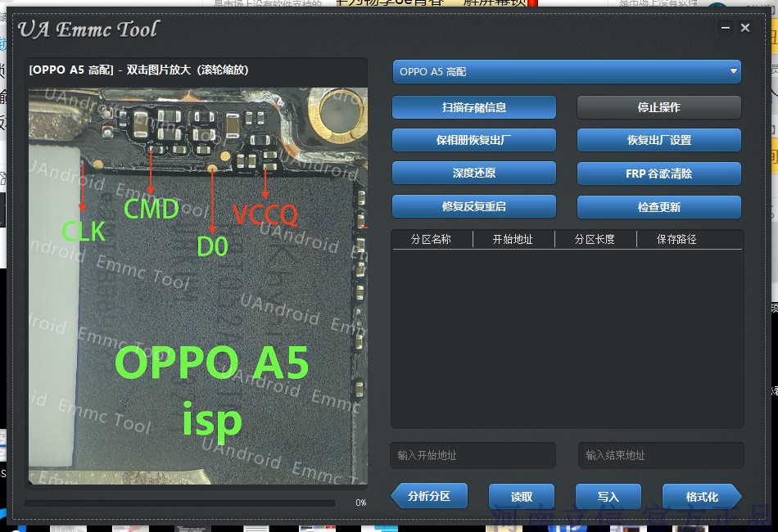The height and width of the screenshot is (532, 778).
Task: Click 扫描存储信息 to scan storage info
Action: point(473,106)
